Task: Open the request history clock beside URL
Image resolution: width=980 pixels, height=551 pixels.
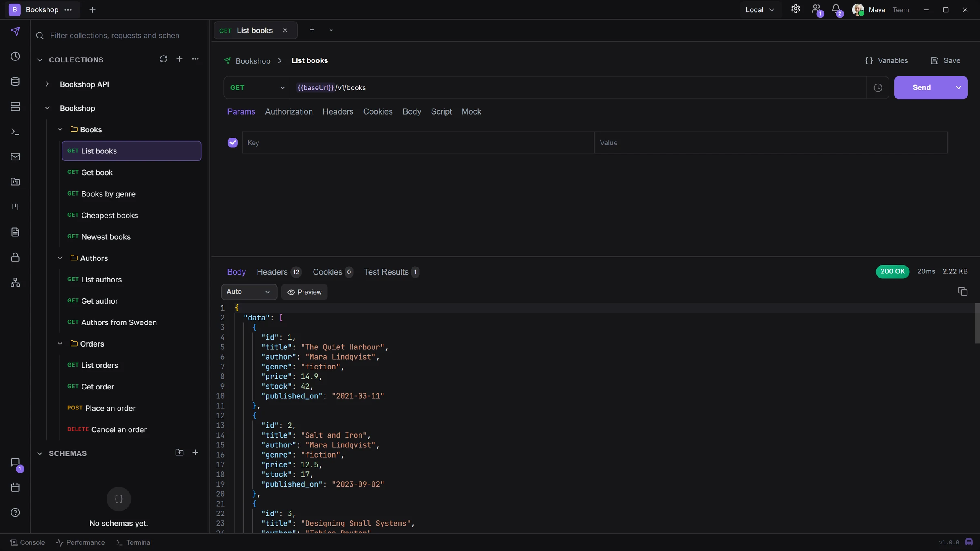Action: point(878,88)
